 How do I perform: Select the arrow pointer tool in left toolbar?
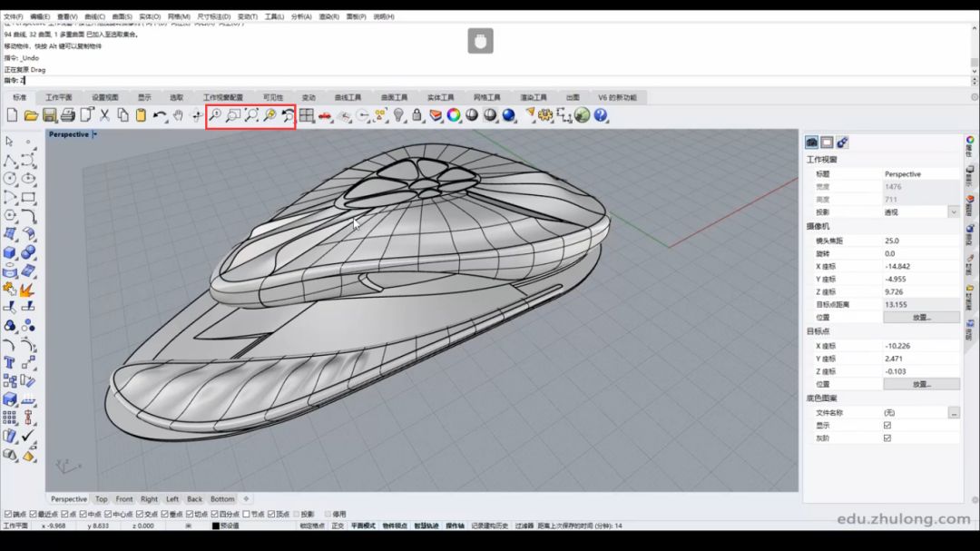[x=9, y=142]
